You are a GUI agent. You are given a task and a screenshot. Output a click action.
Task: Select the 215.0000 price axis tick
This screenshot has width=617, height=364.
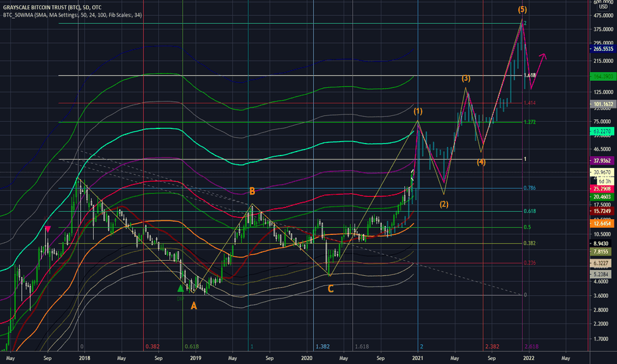[x=603, y=61]
